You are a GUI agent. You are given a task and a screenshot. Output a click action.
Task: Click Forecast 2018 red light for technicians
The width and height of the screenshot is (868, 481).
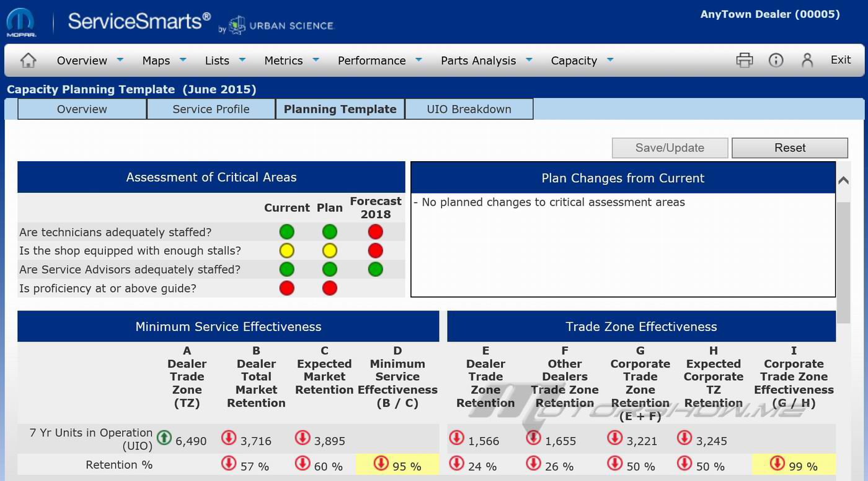[x=375, y=232]
